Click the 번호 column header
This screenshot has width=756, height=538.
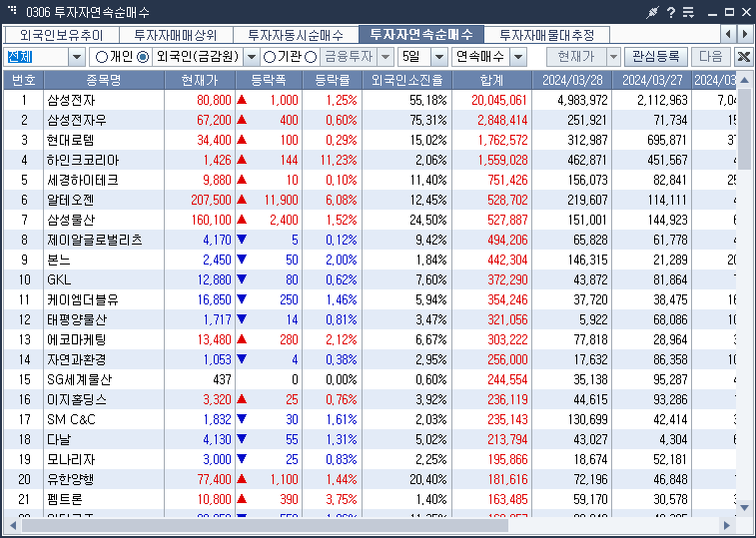pos(24,80)
